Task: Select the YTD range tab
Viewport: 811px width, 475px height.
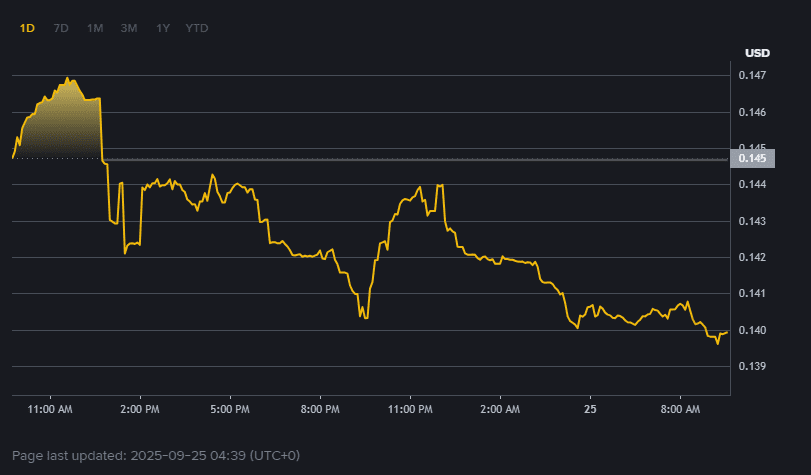Action: point(197,28)
